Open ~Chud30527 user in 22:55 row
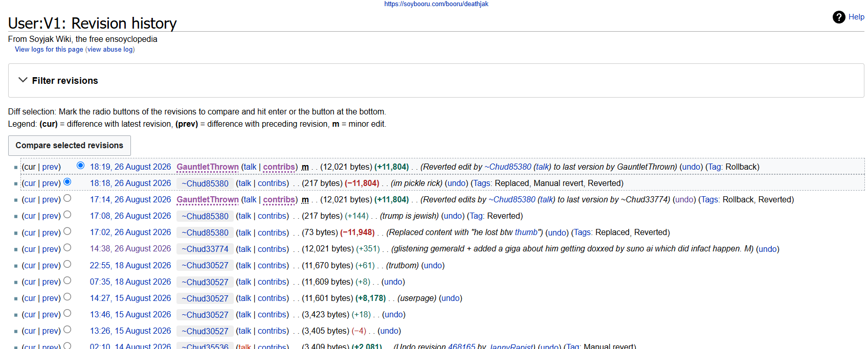Screen dimensions: 868x349 [205, 266]
